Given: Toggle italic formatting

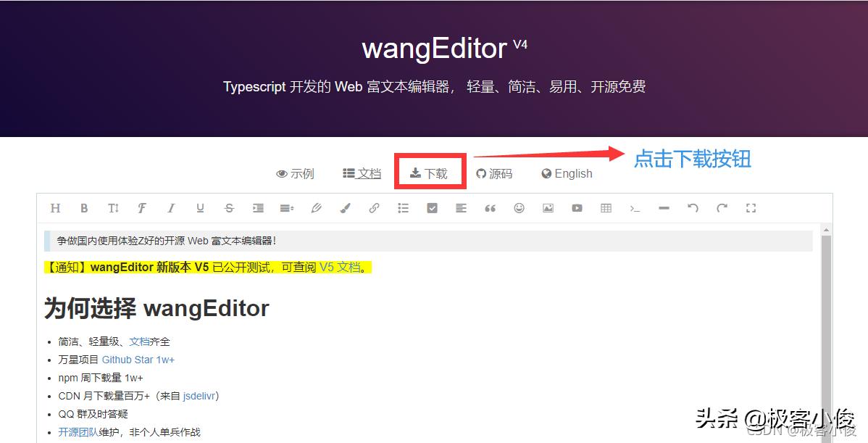Looking at the screenshot, I should click(171, 208).
